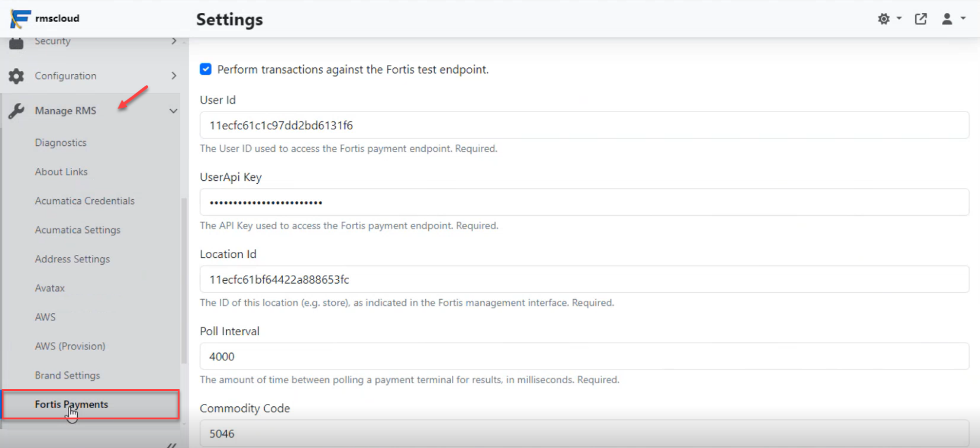The height and width of the screenshot is (448, 980).
Task: Click into the User Id field
Action: [584, 125]
